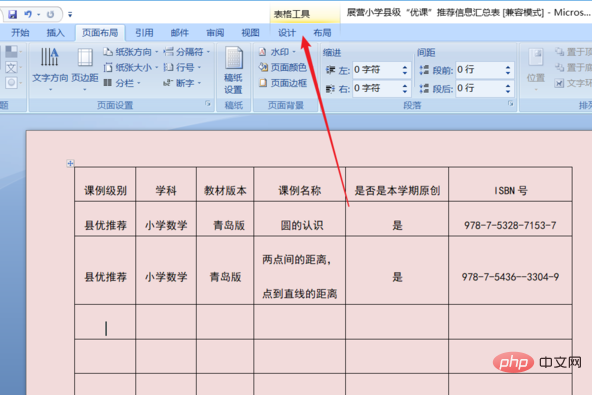Switch to the 审阅 tab
Screen dimensions: 592x395
click(215, 33)
